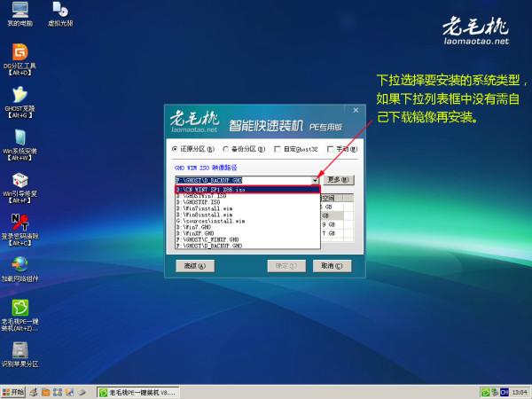The height and width of the screenshot is (399, 532).
Task: Click the 高级 button
Action: [195, 266]
